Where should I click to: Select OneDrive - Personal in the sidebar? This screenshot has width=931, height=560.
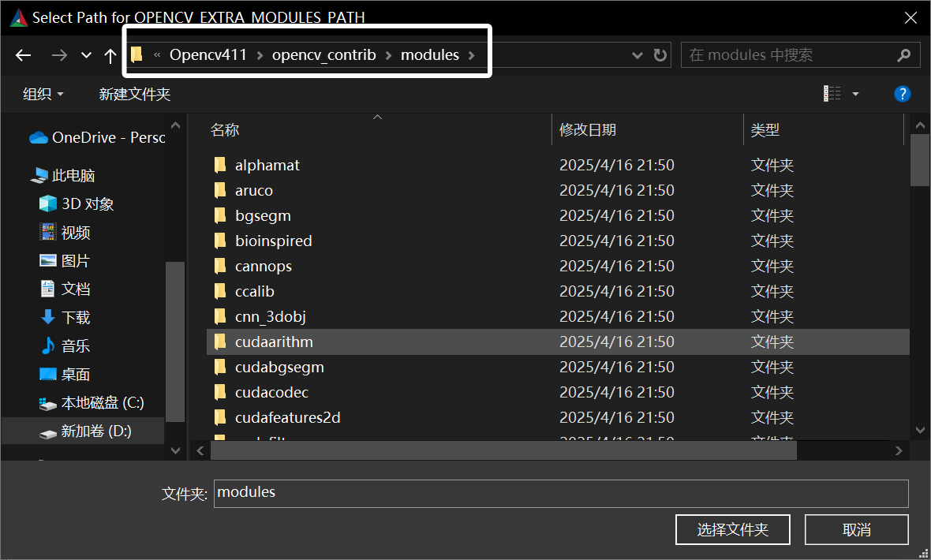coord(95,137)
